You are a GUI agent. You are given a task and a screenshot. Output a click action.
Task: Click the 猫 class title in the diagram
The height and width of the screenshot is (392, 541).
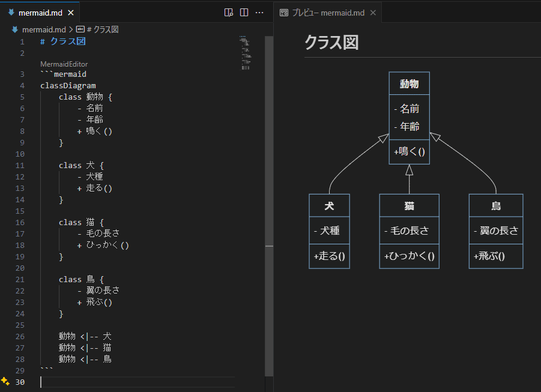pos(409,206)
